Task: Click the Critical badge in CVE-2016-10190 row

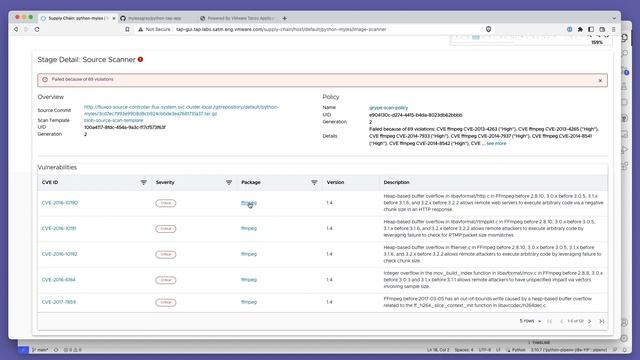Action: pyautogui.click(x=165, y=203)
